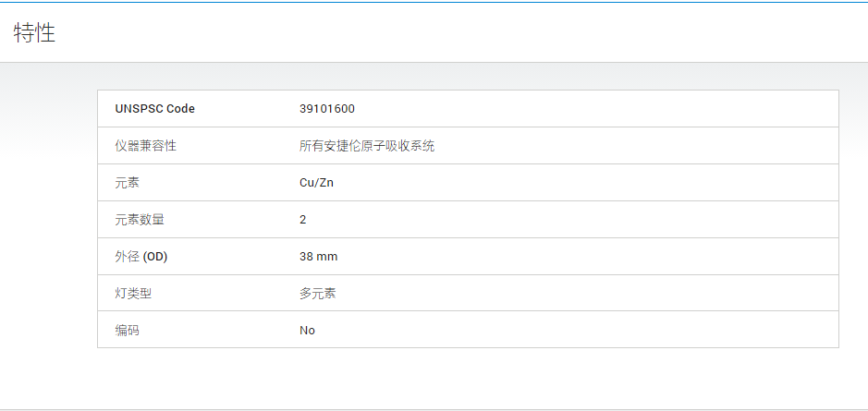
Task: Click the 编码 row label
Action: point(128,331)
